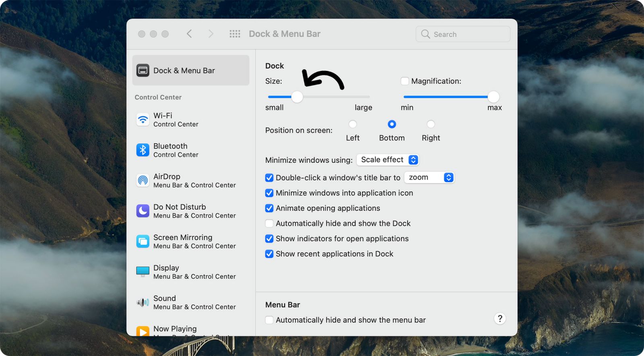Open the Scale effect minimize dropdown

[388, 160]
